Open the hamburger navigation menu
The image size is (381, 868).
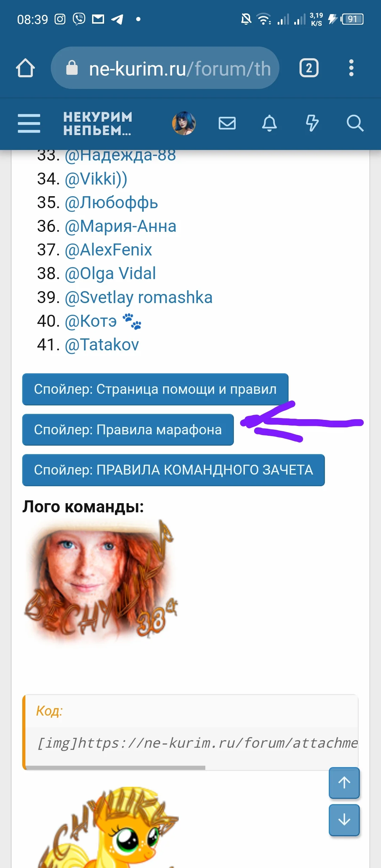(29, 123)
